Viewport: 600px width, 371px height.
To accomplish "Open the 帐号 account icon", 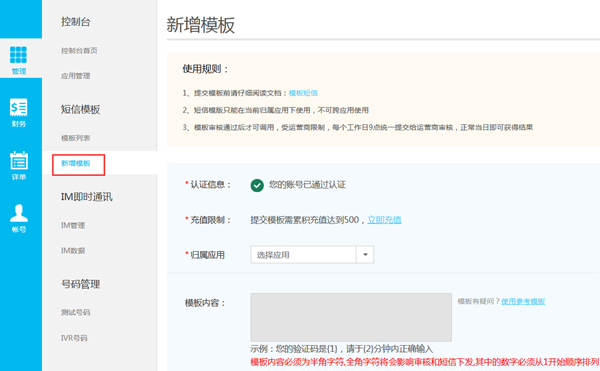I will tap(18, 218).
